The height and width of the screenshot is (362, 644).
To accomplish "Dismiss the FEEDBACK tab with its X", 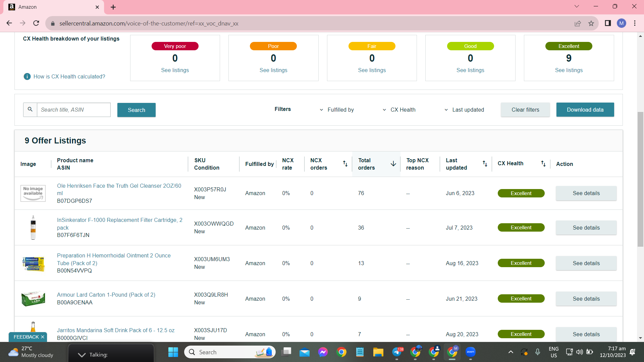I will [x=43, y=337].
